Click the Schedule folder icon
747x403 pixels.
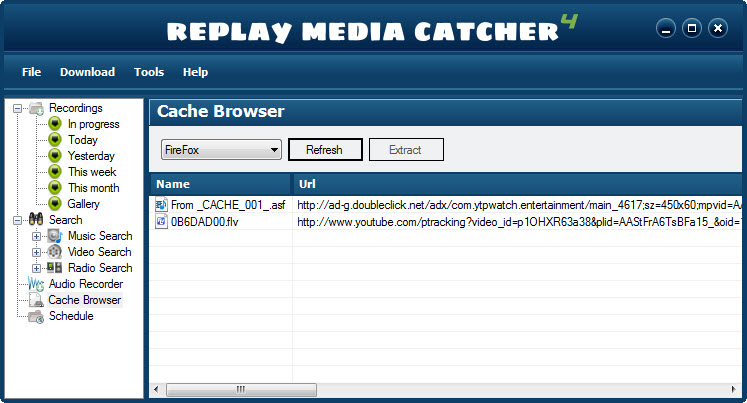tap(36, 316)
